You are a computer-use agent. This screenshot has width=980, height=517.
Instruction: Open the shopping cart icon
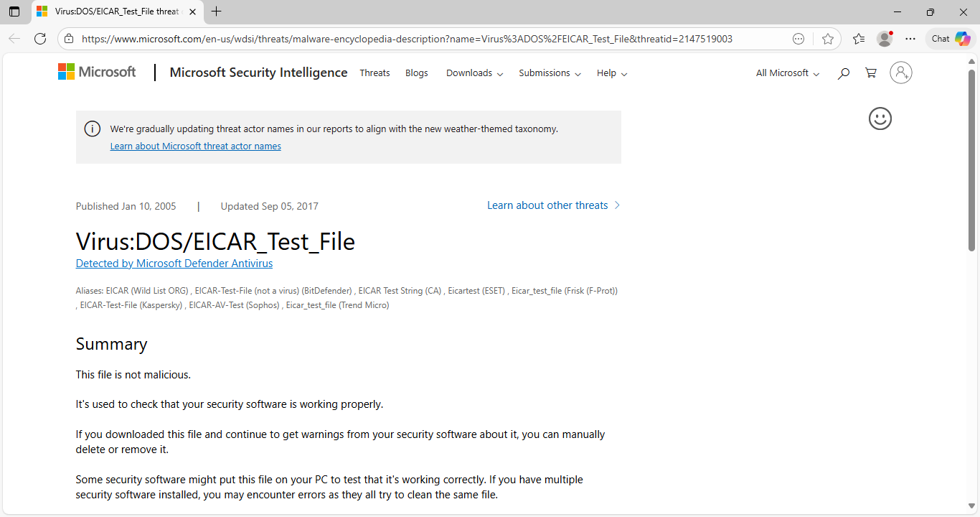click(871, 73)
